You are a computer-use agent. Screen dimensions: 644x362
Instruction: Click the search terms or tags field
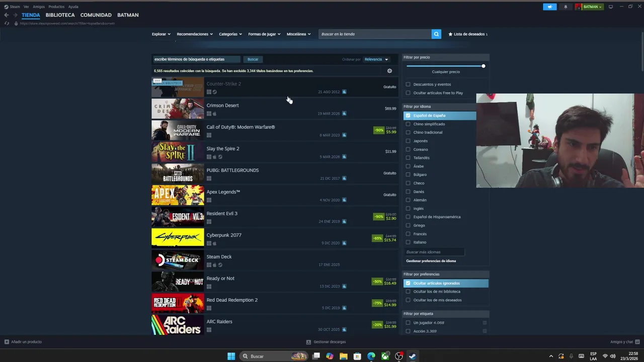pyautogui.click(x=197, y=59)
